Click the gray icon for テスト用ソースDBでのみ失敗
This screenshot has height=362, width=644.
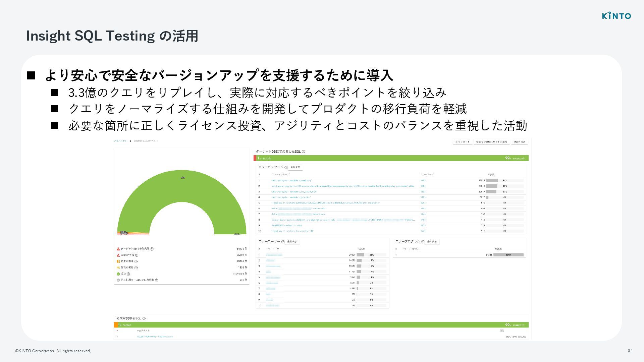point(118,280)
